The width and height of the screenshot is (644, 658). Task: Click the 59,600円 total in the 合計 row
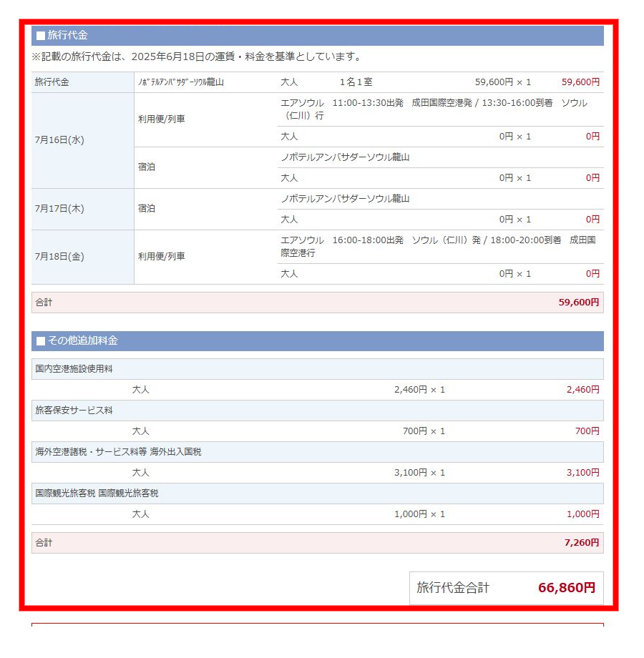point(578,303)
